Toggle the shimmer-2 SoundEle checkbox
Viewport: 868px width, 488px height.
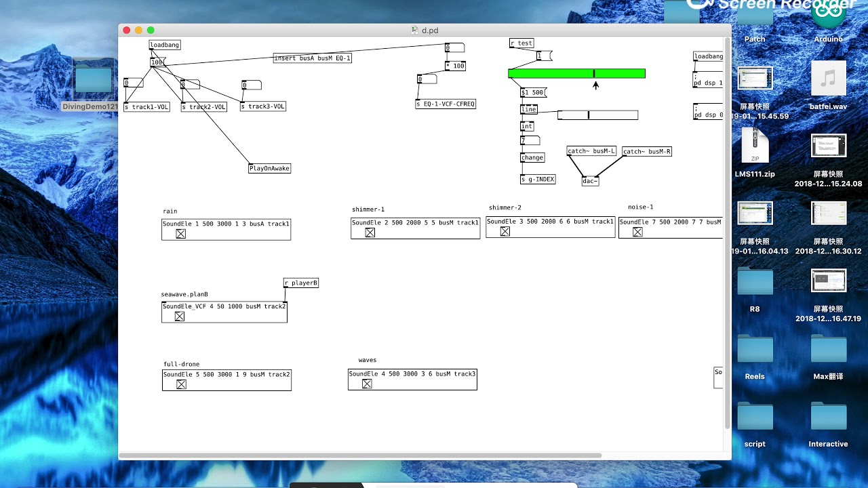point(505,231)
